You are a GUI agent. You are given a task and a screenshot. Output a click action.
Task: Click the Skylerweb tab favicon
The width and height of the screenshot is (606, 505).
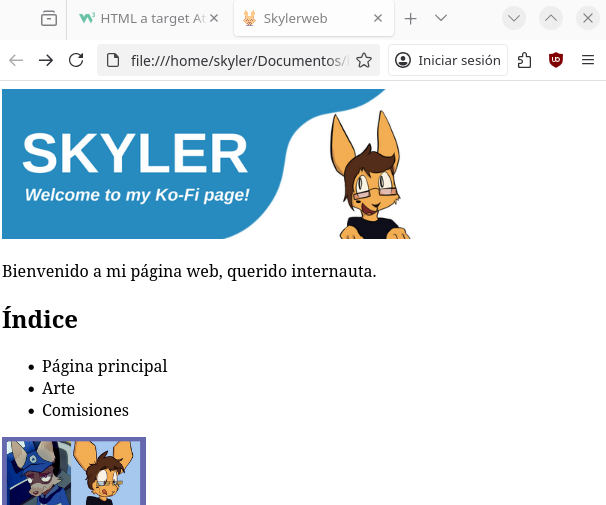pos(249,18)
